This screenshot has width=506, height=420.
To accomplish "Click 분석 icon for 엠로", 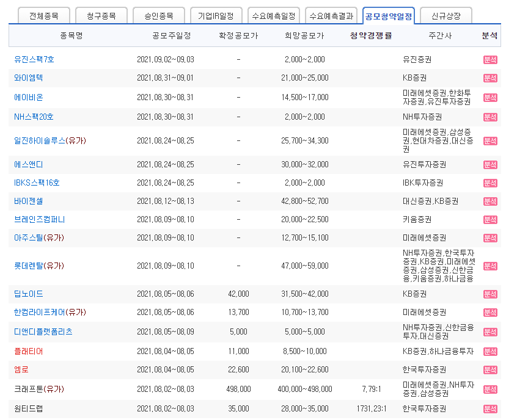I will coord(490,370).
